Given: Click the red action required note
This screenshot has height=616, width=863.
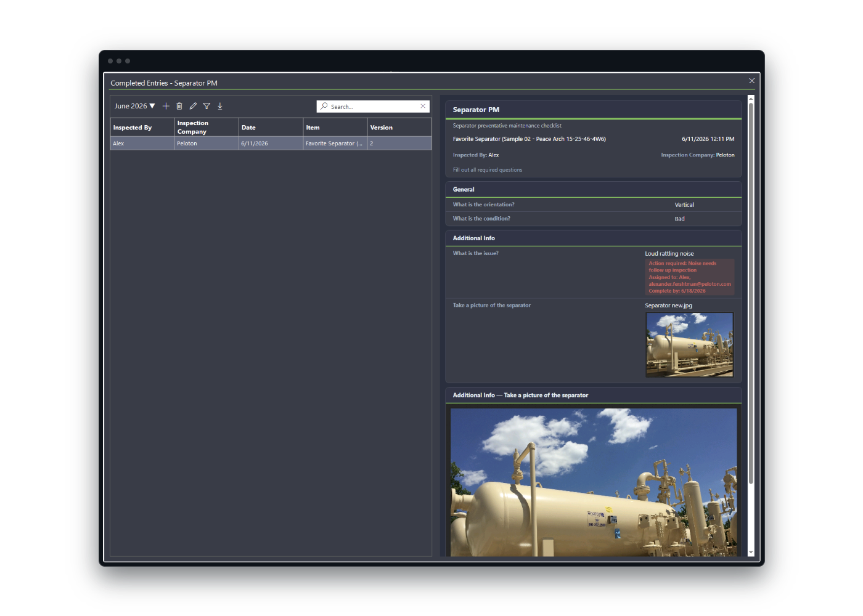Looking at the screenshot, I should tap(690, 277).
